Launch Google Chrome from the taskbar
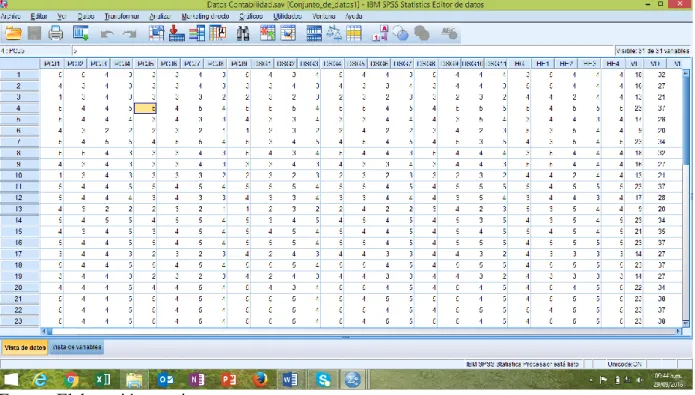This screenshot has width=695, height=395. click(x=71, y=380)
